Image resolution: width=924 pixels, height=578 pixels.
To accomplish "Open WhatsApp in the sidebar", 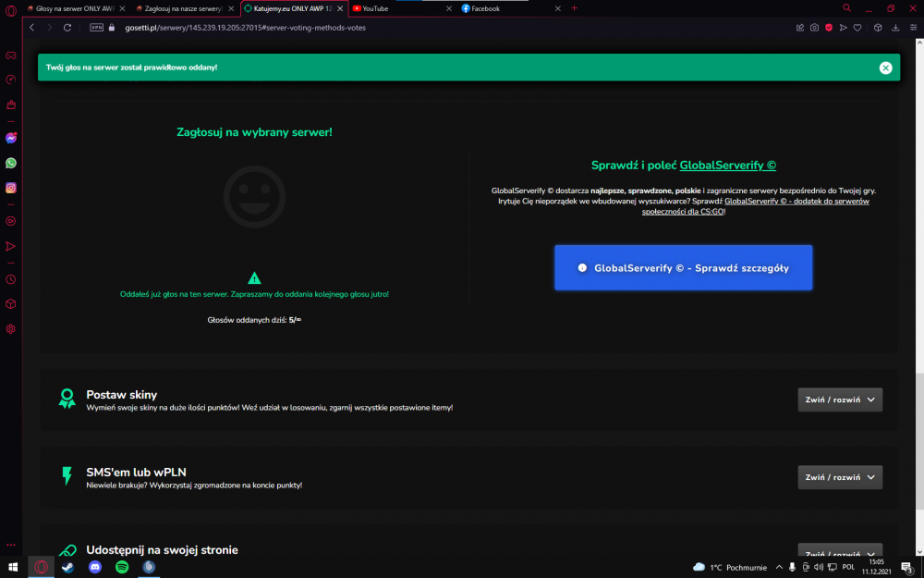I will (10, 163).
